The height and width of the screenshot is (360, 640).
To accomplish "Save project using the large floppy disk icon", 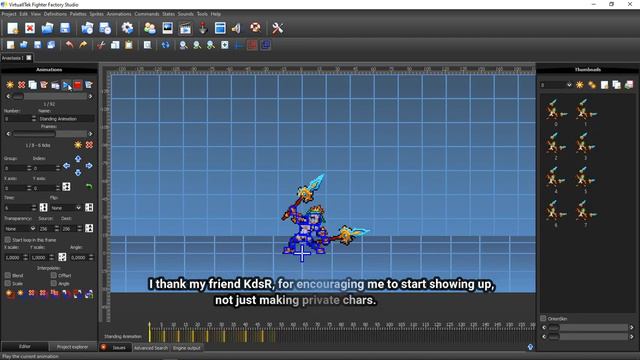I will 65,28.
